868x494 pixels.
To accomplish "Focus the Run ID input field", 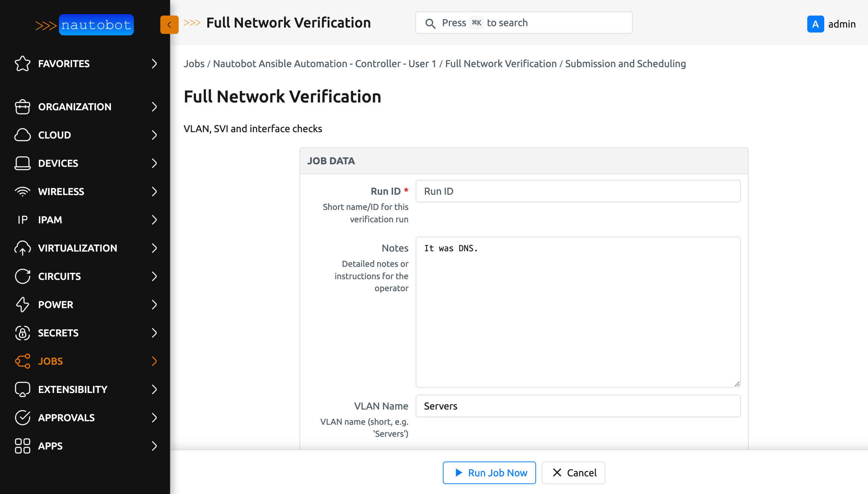I will pyautogui.click(x=578, y=191).
